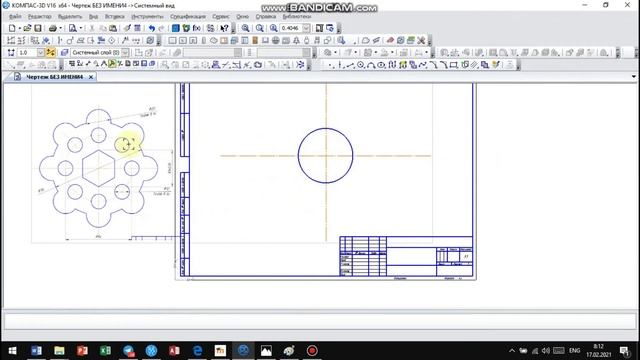Select the Hatch tool
Viewport: 640px width, 360px height.
[474, 65]
